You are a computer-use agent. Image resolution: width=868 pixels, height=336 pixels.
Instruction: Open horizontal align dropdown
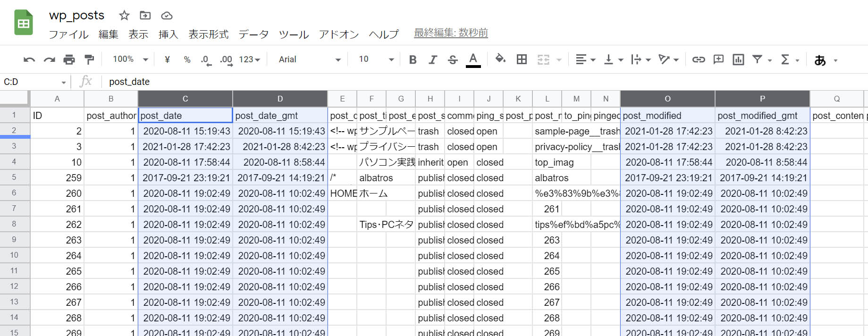click(x=586, y=59)
